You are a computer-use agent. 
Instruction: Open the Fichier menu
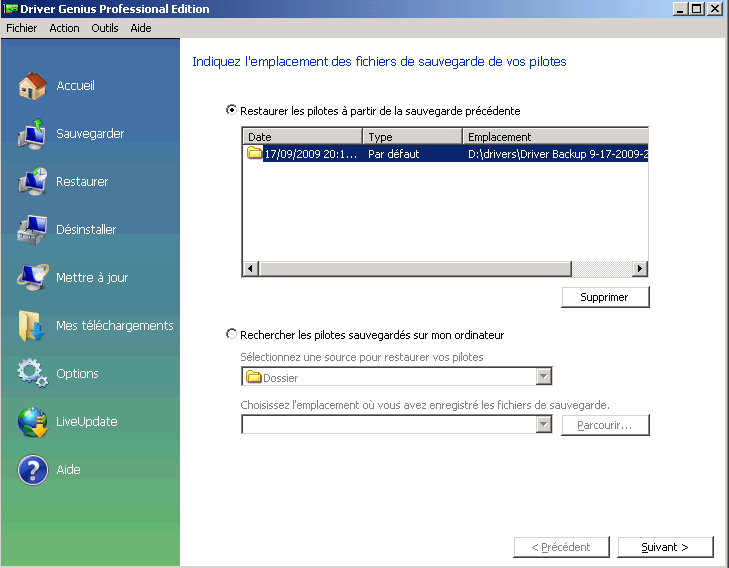pos(21,28)
